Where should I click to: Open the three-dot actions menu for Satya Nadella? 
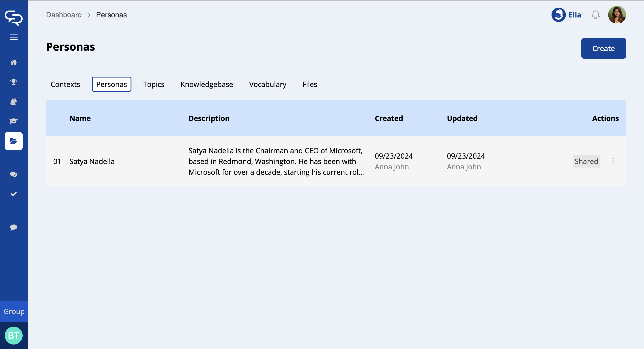click(x=613, y=161)
